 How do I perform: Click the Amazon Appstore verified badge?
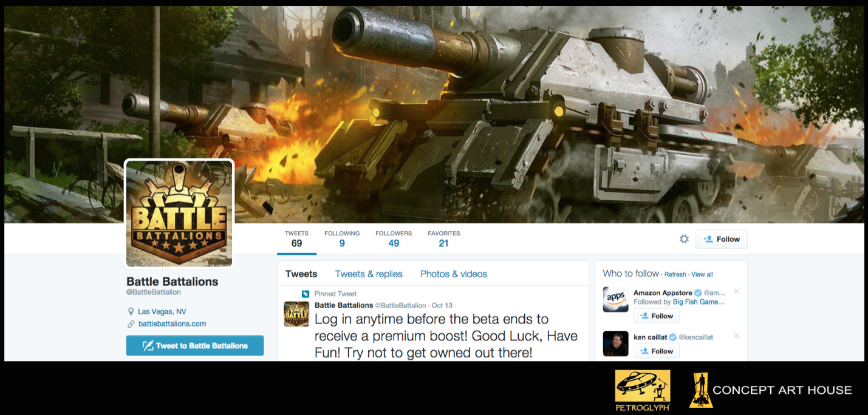pyautogui.click(x=698, y=292)
